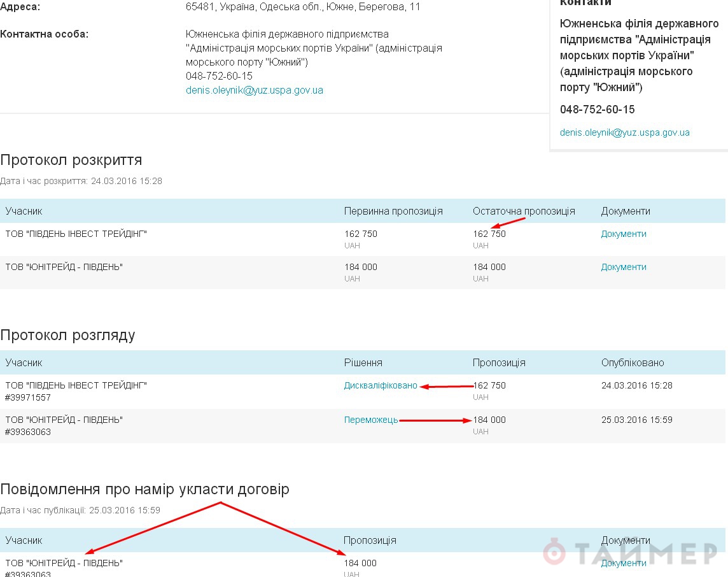Open the email link under Контактна особа
This screenshot has height=577, width=728.
tap(254, 90)
